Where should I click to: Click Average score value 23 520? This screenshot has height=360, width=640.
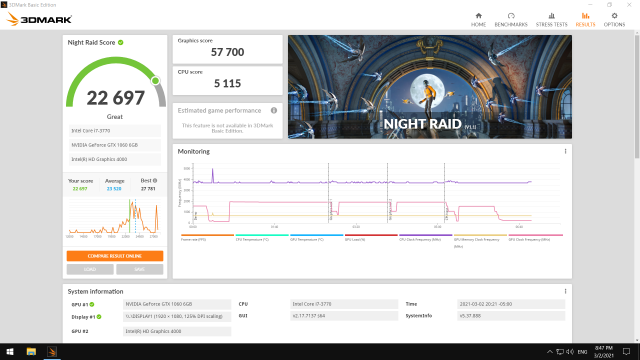tap(114, 189)
